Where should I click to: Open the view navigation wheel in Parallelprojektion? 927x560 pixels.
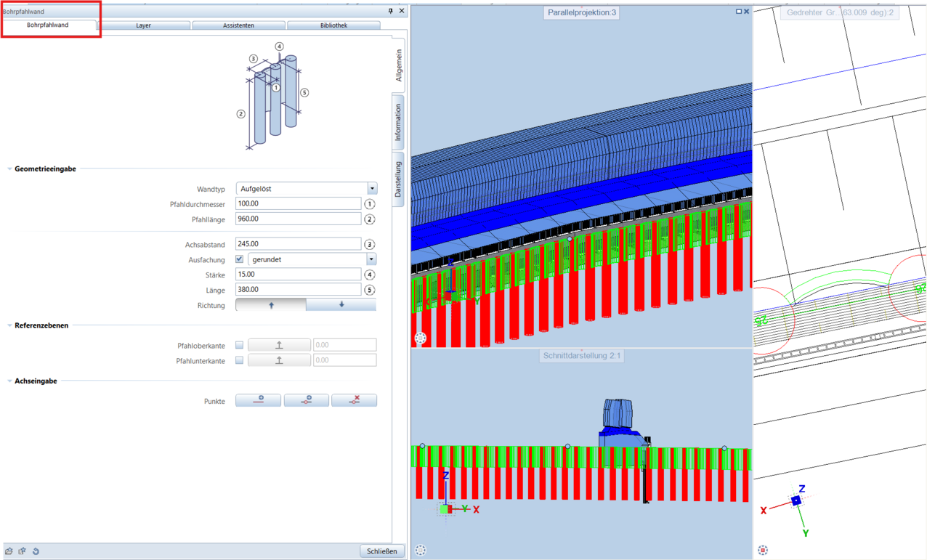(x=421, y=338)
